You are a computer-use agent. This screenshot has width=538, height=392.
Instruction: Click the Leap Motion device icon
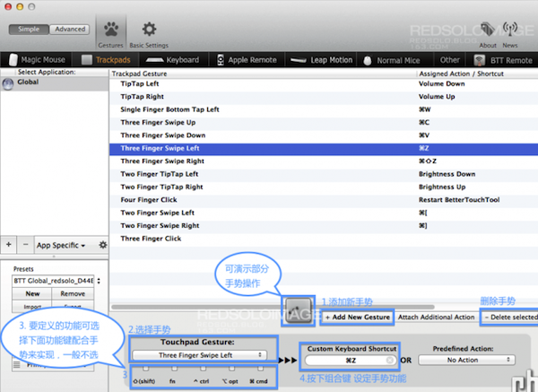[299, 60]
